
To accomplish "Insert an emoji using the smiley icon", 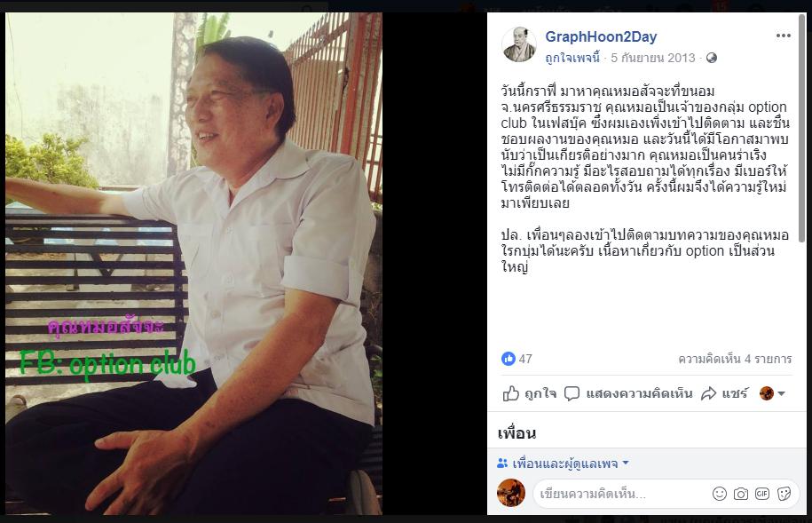I will 720,494.
